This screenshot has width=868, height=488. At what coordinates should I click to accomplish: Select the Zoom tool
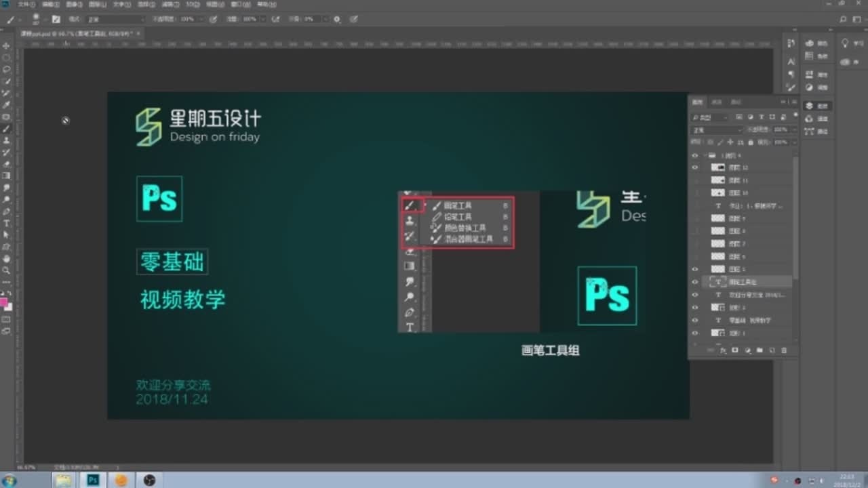click(x=7, y=270)
